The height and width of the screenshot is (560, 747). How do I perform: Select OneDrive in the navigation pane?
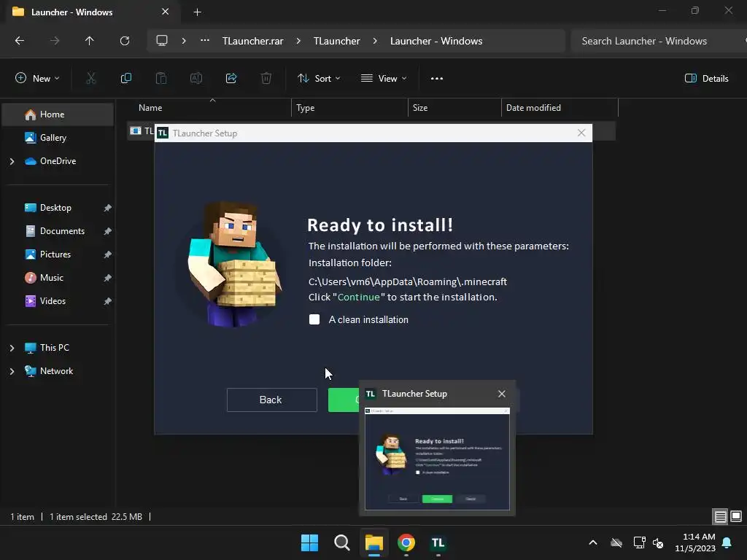58,161
